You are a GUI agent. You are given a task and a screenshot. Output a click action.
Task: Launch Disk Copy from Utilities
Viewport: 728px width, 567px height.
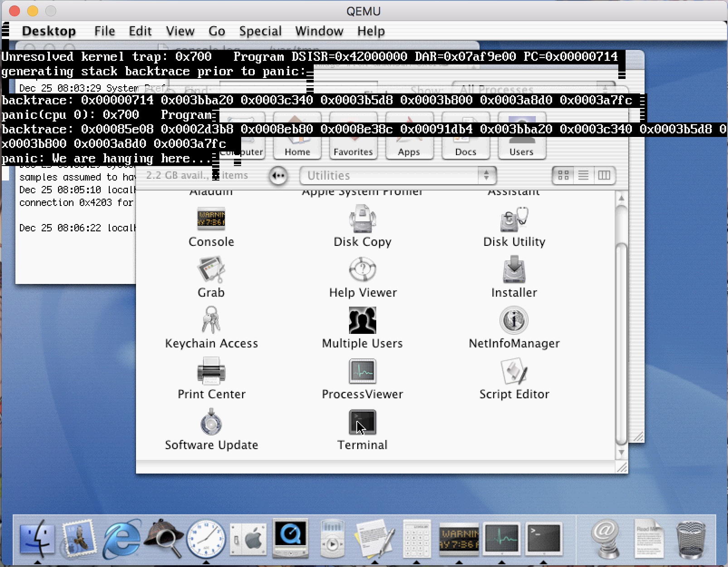coord(362,219)
